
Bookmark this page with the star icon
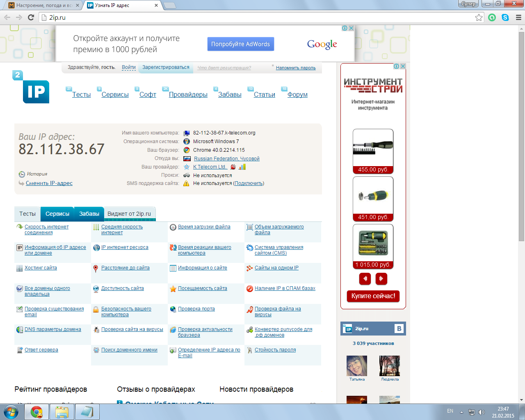coord(479,17)
